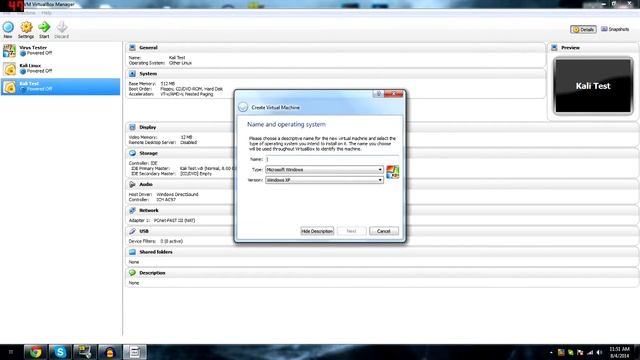Click the Description section header text
The image size is (640, 360).
tap(152, 273)
